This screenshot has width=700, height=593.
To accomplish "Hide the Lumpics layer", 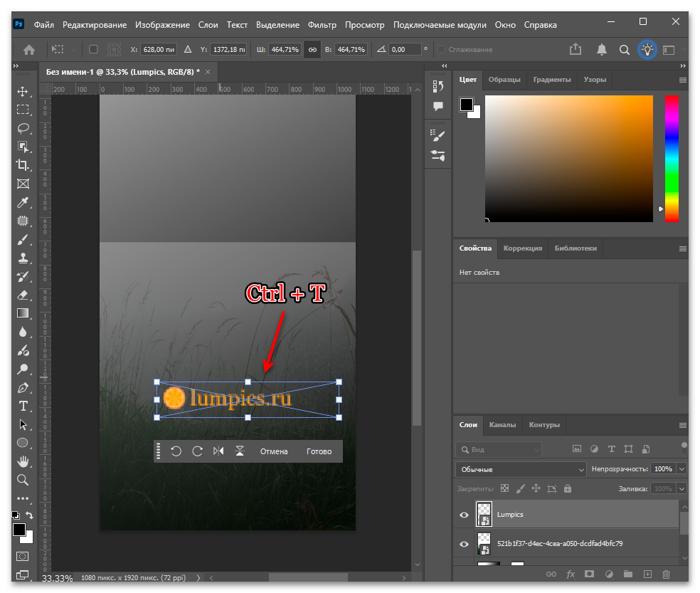I will click(x=465, y=515).
